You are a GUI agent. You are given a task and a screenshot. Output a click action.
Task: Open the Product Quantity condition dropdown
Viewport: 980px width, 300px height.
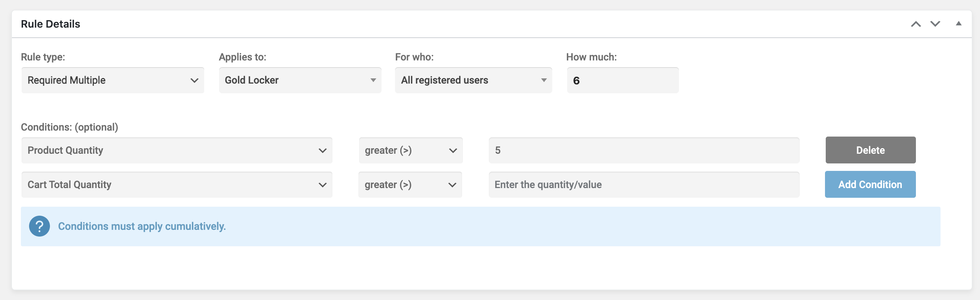177,150
